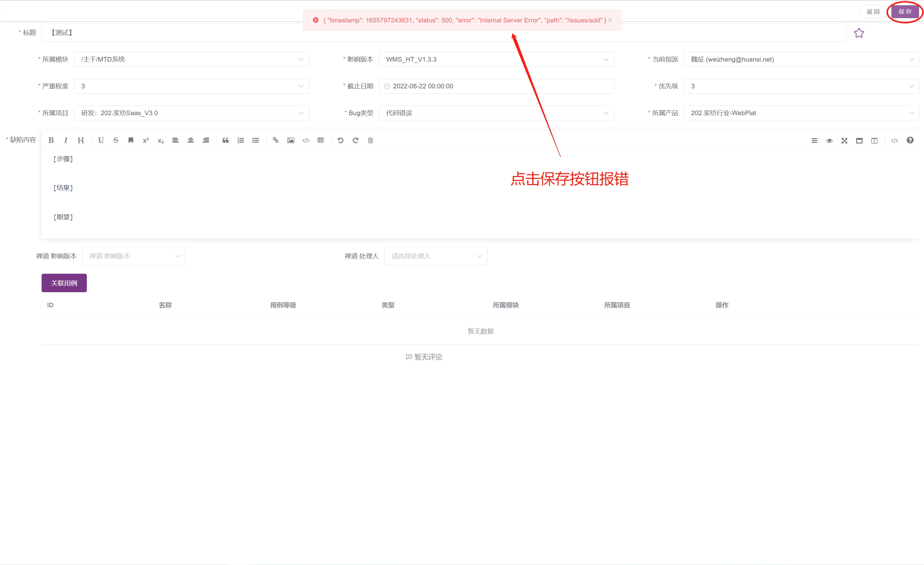This screenshot has height=565, width=924.
Task: Toggle bold formatting in the editor
Action: (51, 140)
